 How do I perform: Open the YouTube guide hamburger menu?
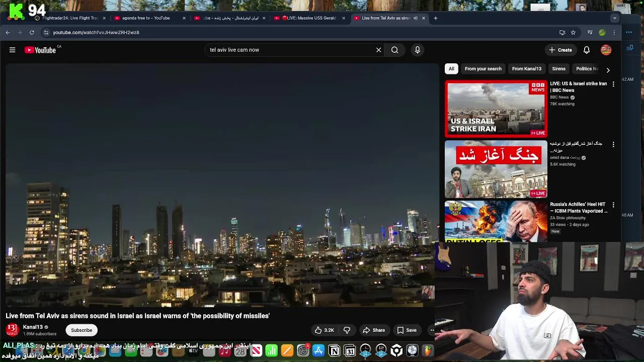[x=12, y=50]
